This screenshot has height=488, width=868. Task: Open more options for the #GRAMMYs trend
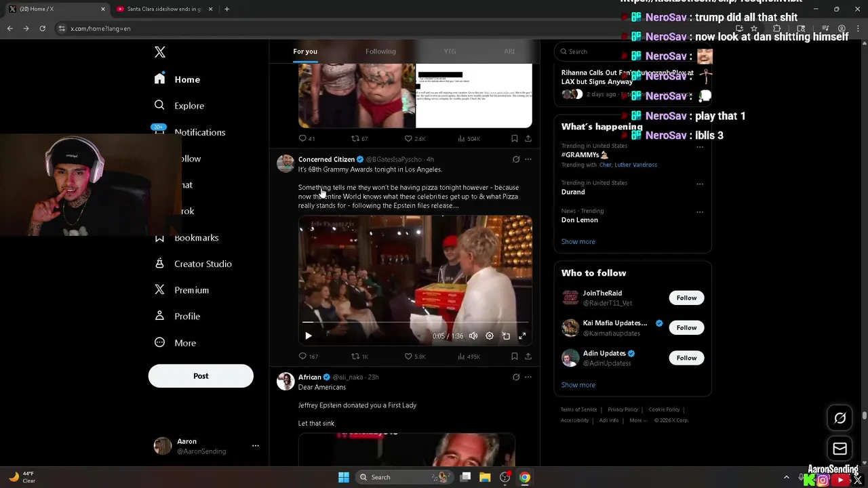[x=700, y=146]
